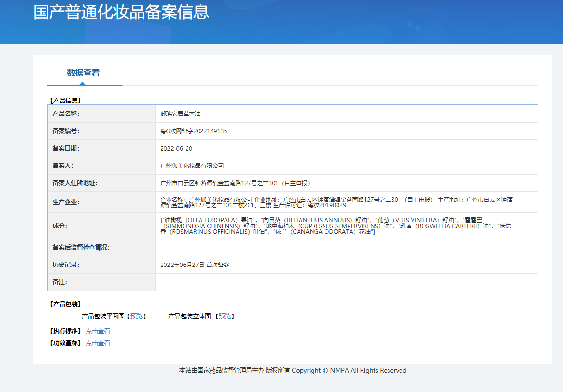Open 预览 for 产品包装立体图

click(x=224, y=316)
